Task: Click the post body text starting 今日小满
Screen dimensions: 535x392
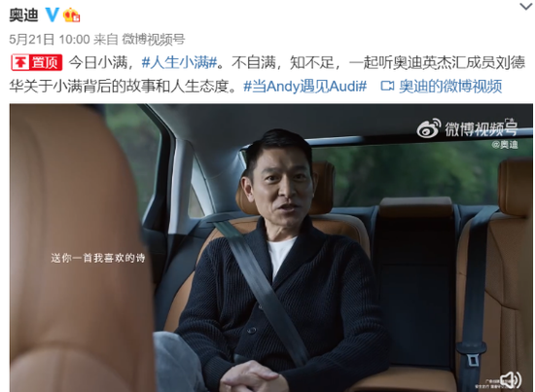Action: coord(267,74)
